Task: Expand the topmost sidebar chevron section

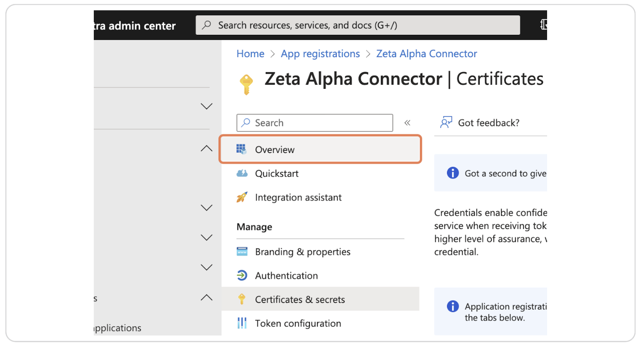Action: coord(206,106)
